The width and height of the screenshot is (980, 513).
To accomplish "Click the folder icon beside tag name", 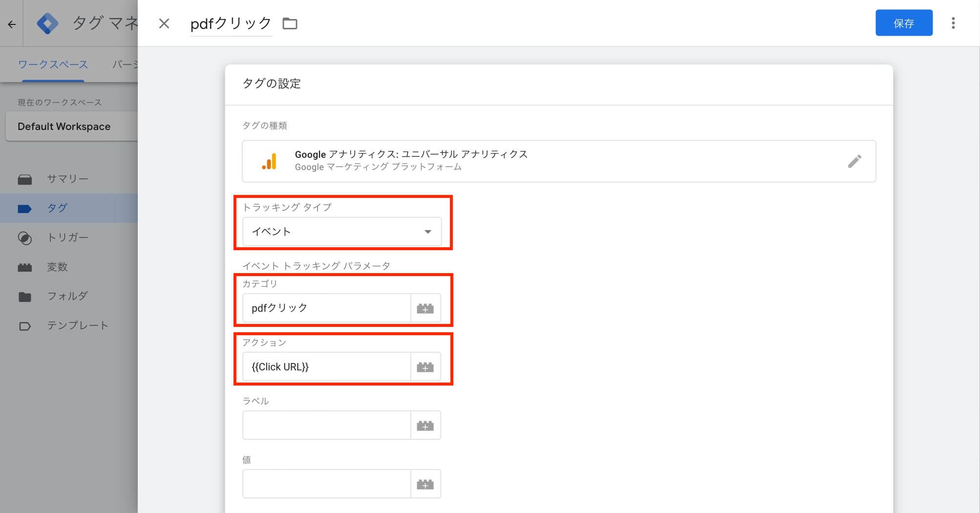I will coord(290,23).
